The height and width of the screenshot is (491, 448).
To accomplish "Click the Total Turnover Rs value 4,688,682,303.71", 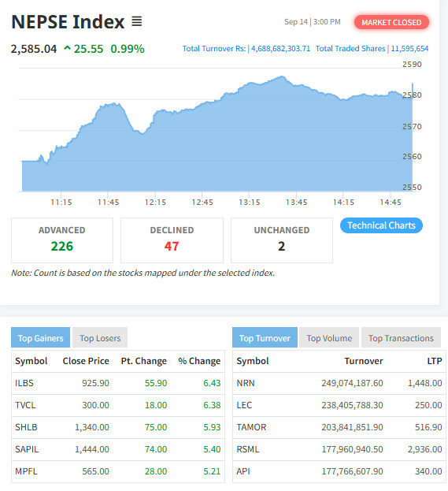I will coord(280,49).
